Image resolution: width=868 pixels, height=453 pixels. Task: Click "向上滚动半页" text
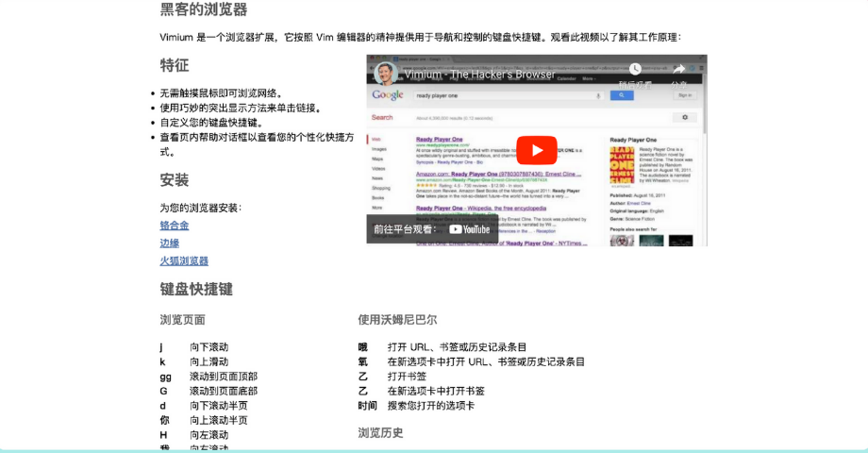pos(219,420)
